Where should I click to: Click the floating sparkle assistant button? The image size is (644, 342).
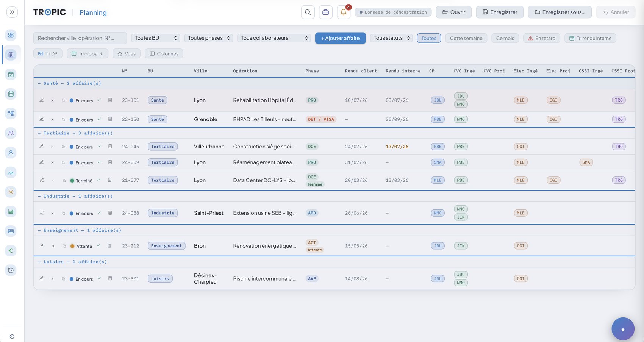(623, 329)
